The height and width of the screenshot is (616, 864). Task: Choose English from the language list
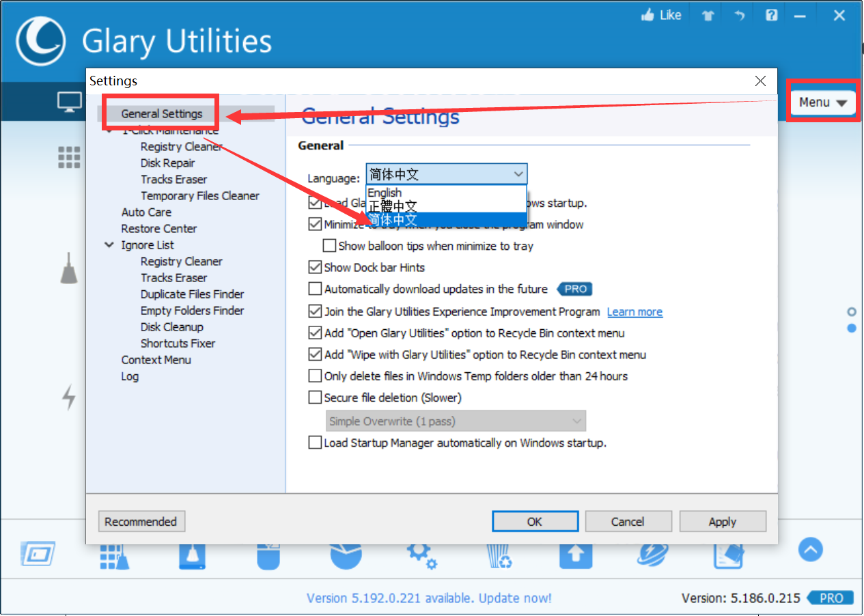point(447,193)
